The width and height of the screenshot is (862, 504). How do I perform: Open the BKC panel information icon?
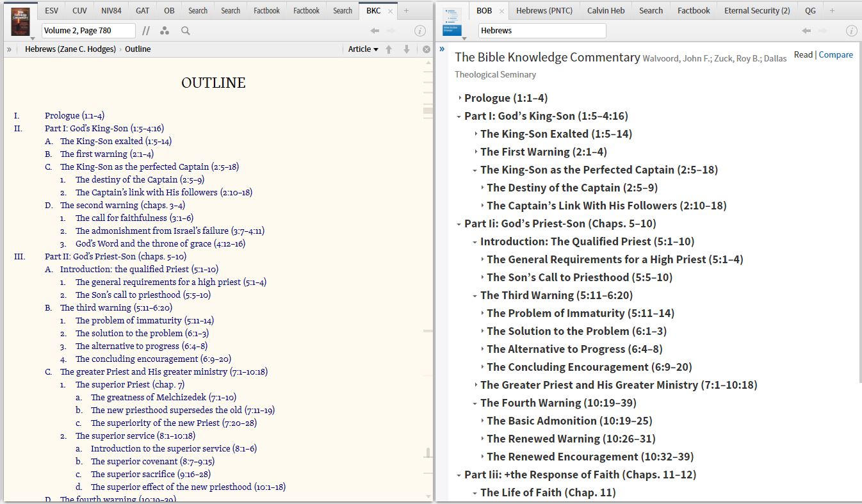[420, 31]
